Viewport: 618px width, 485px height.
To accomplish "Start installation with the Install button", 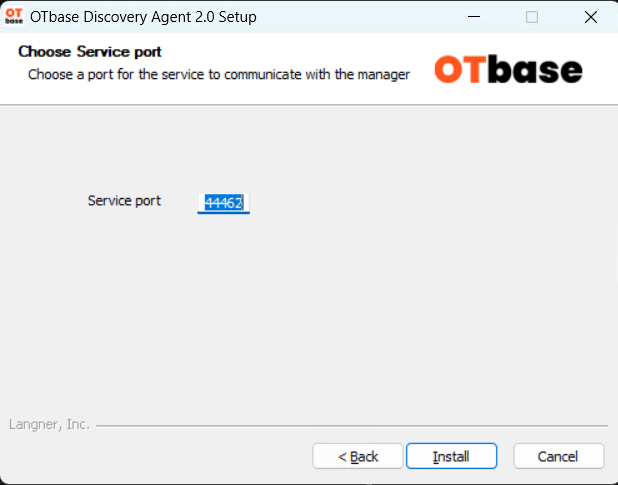I will tap(451, 456).
